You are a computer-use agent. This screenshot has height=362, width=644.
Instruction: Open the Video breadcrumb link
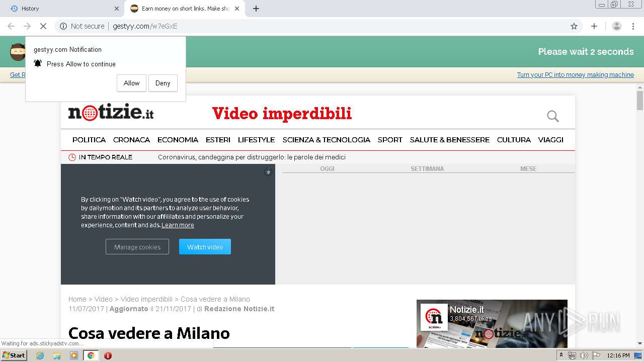pyautogui.click(x=104, y=299)
